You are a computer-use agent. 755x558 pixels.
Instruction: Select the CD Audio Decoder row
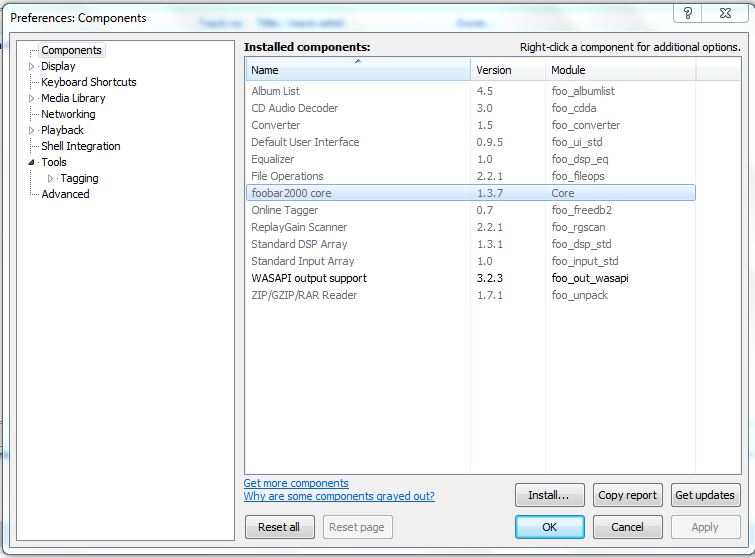point(470,108)
